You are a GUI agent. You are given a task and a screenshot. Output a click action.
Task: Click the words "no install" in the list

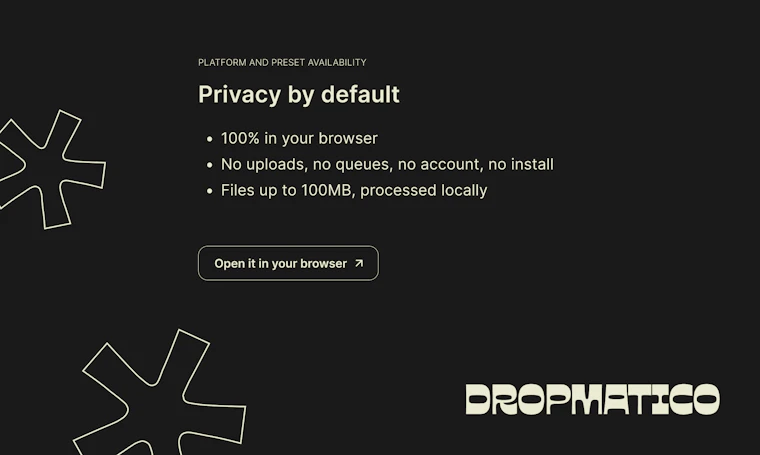coord(521,164)
